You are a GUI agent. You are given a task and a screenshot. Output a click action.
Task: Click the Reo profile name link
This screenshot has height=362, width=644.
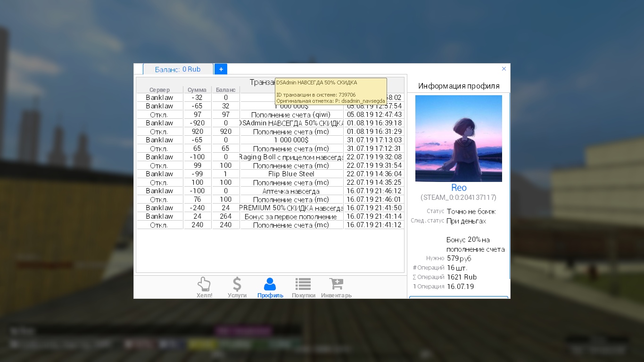tap(458, 188)
